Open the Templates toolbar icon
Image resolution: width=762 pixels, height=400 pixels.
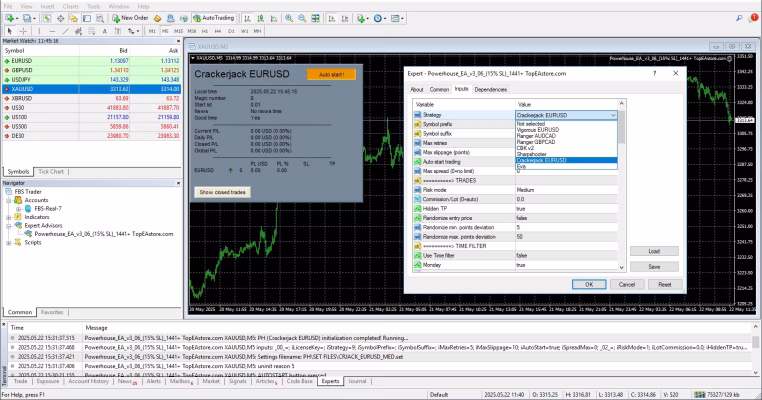tap(397, 18)
